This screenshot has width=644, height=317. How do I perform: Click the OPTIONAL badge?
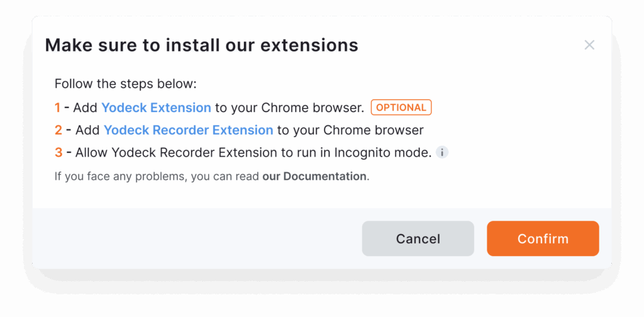(401, 108)
